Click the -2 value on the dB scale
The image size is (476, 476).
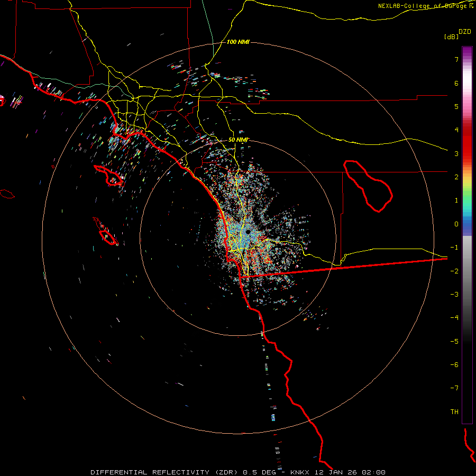(x=454, y=271)
